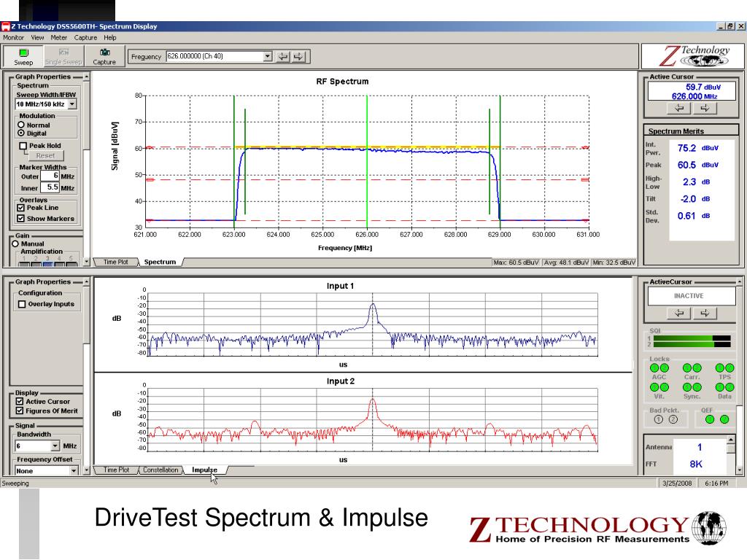
Task: Open the Monitor menu
Action: 13,38
